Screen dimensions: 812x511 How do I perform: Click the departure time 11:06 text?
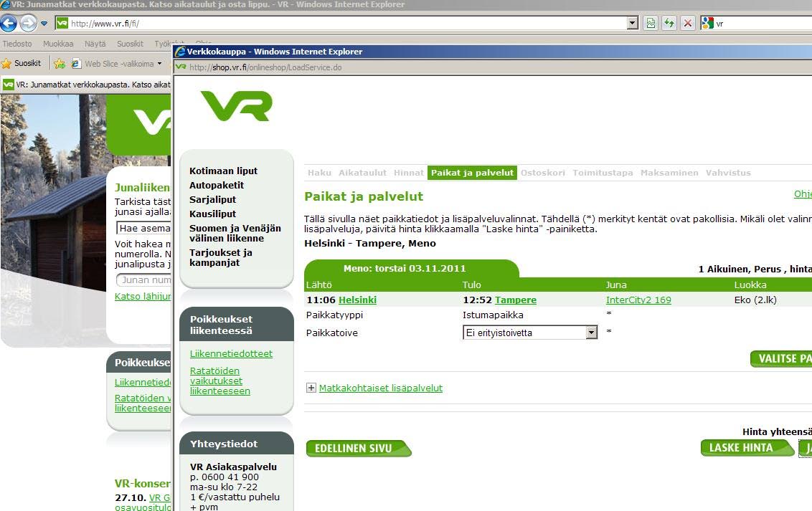coord(321,300)
